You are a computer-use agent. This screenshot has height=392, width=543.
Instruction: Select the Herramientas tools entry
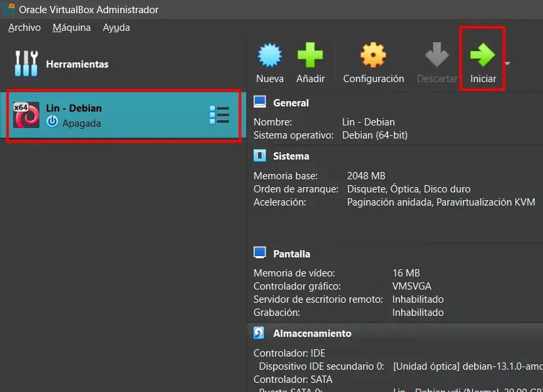[x=77, y=64]
